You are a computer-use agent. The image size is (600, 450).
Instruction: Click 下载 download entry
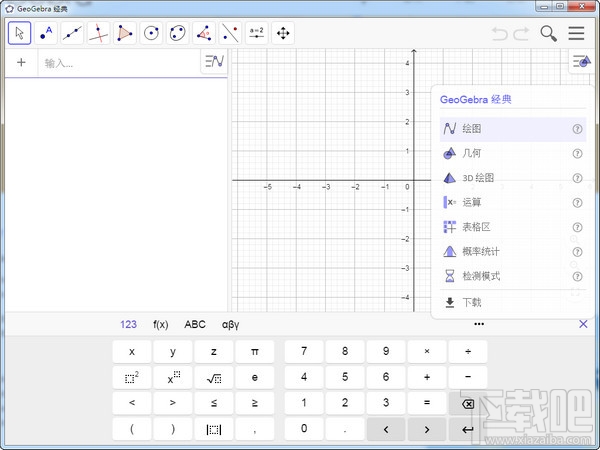pyautogui.click(x=513, y=302)
